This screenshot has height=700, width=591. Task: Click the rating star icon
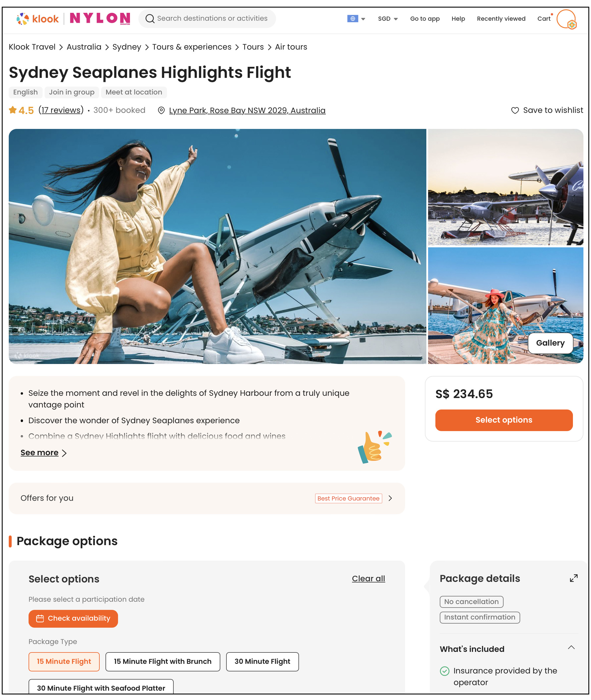point(13,110)
